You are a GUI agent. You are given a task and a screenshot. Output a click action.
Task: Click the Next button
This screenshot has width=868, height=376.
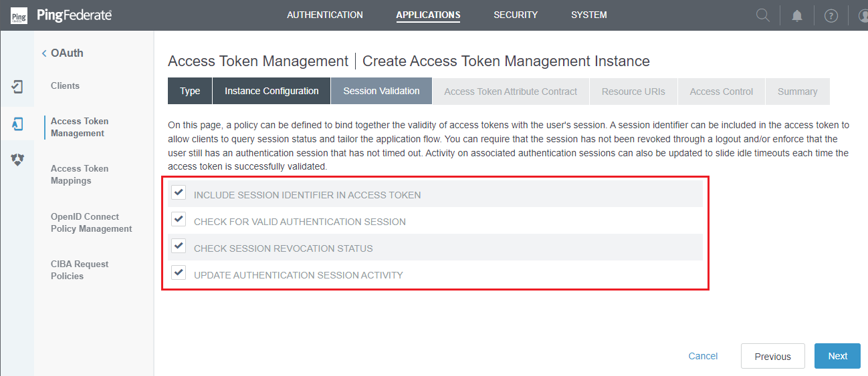point(837,356)
